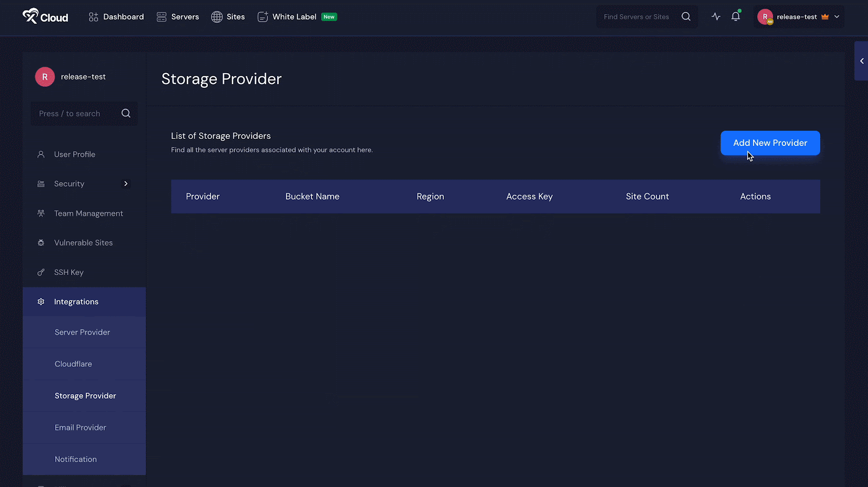Click the crown plan icon
The height and width of the screenshot is (487, 868).
[825, 17]
